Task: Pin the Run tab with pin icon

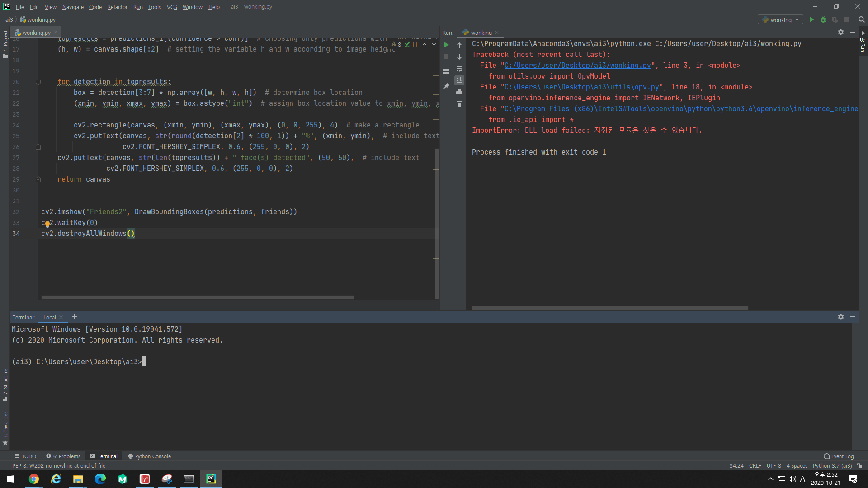Action: 446,86
